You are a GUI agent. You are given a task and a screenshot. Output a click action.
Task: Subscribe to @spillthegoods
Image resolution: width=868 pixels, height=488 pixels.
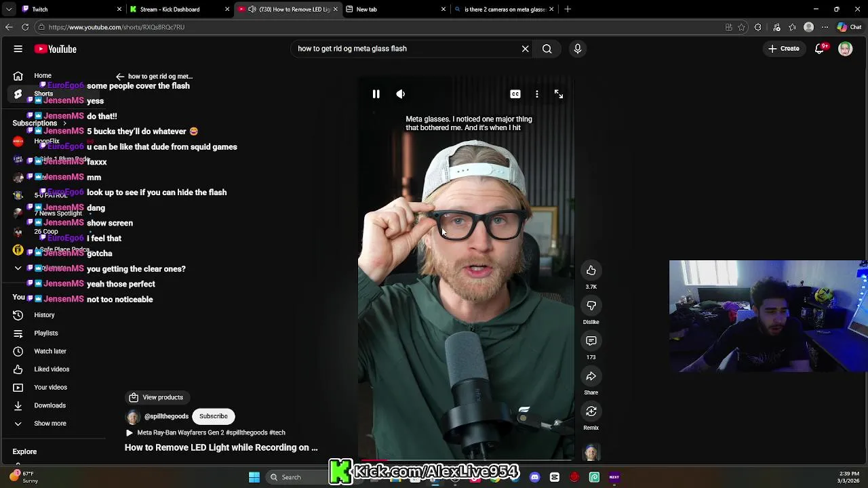click(x=214, y=416)
